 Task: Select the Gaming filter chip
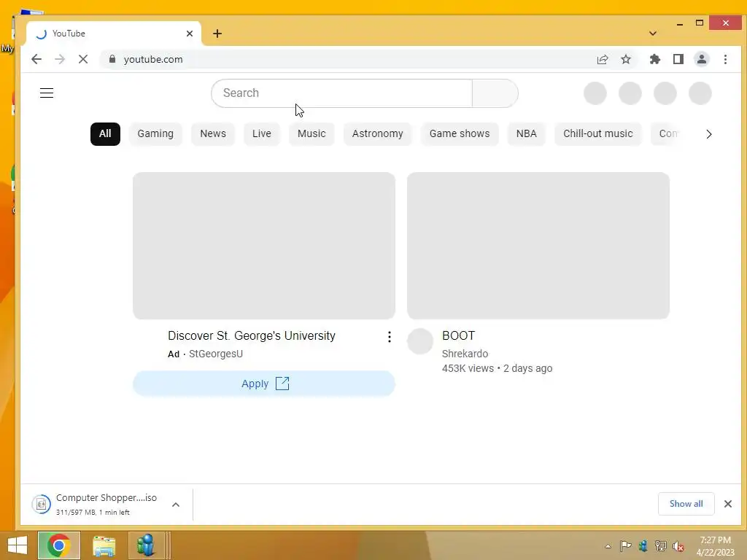155,134
